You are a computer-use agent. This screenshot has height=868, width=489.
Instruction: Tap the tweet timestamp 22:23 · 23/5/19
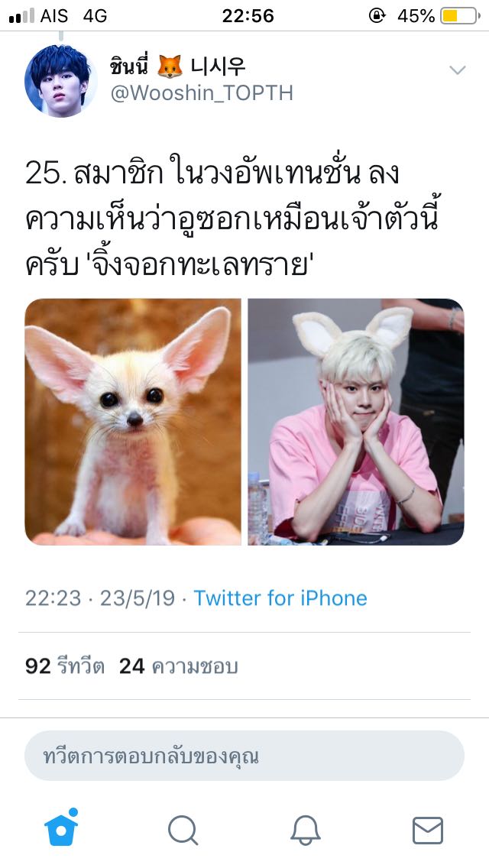point(99,598)
